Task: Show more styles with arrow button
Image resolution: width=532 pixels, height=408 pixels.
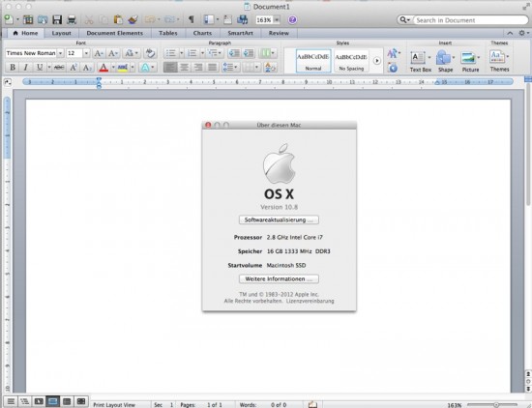Action: pos(377,61)
